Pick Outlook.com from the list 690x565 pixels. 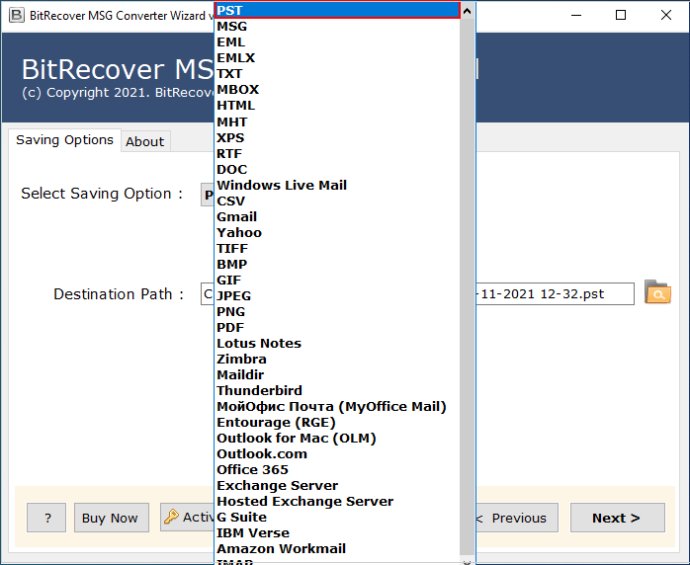pyautogui.click(x=338, y=454)
